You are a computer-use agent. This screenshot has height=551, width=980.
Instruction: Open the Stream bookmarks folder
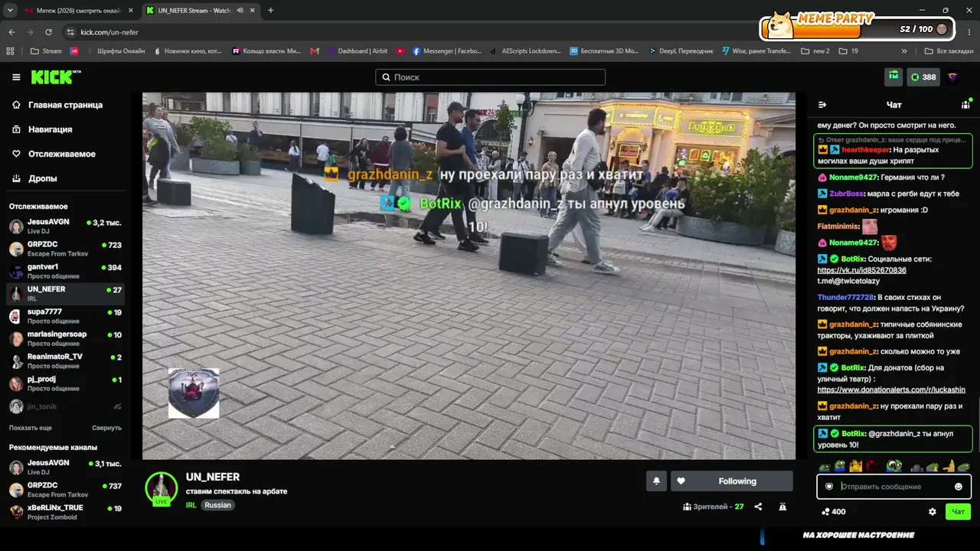pyautogui.click(x=46, y=51)
